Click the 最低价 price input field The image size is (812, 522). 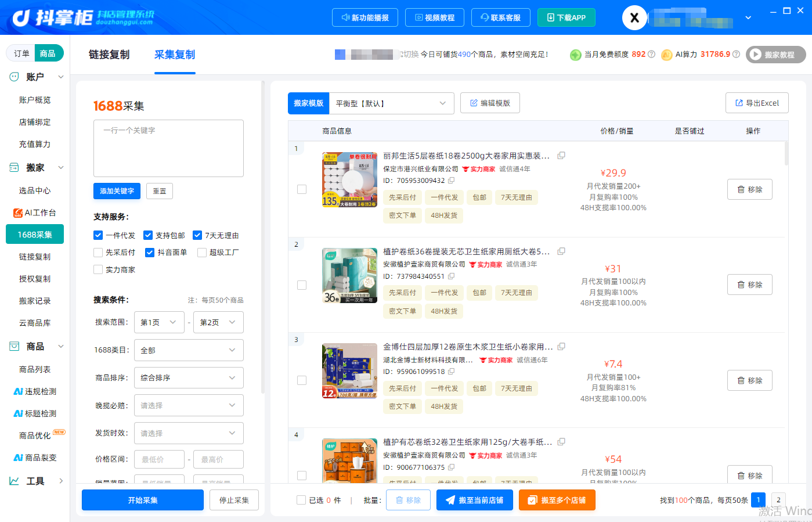pyautogui.click(x=159, y=459)
